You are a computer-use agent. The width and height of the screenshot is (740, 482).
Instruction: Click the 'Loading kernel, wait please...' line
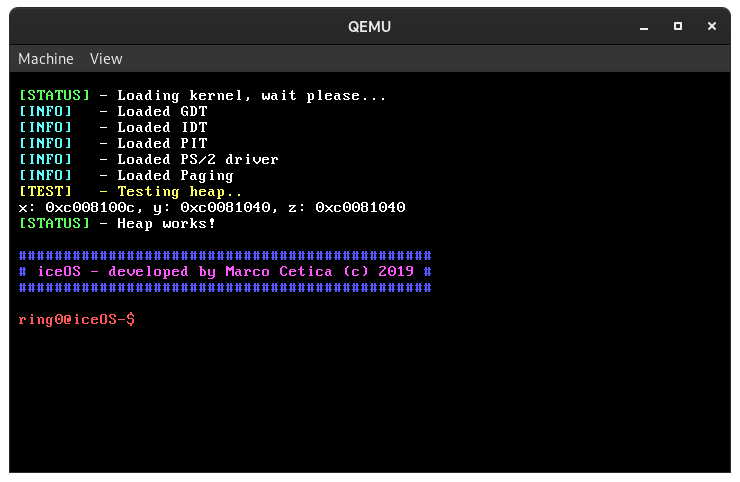pos(251,96)
